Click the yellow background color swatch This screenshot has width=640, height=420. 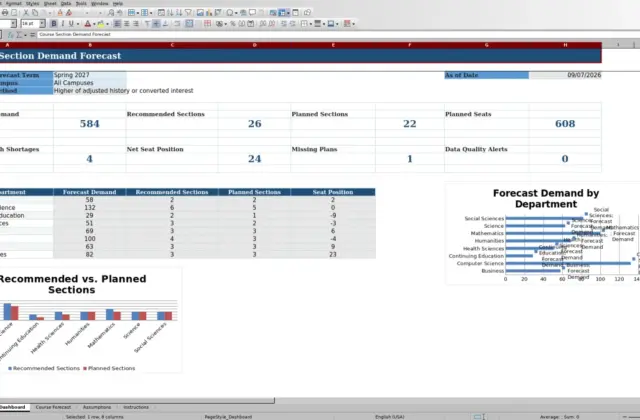point(100,24)
